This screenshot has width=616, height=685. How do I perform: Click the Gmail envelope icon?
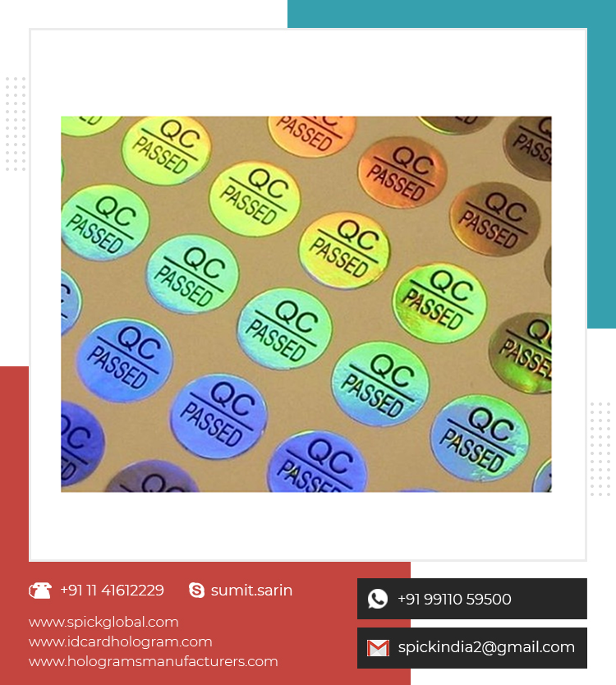click(378, 648)
